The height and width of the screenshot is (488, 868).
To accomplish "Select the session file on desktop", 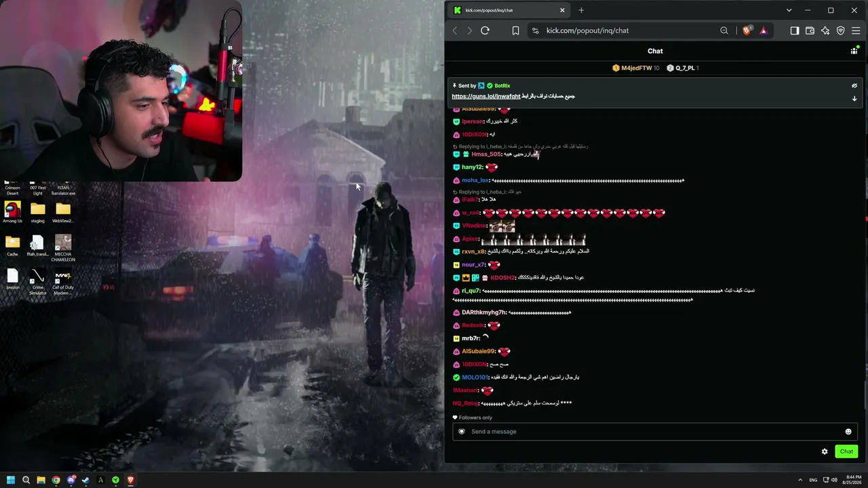I will (x=12, y=279).
